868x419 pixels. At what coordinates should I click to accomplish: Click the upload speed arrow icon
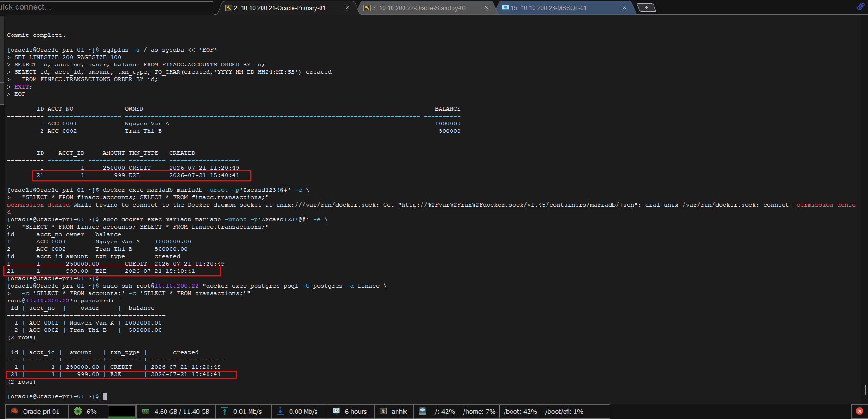[x=225, y=411]
